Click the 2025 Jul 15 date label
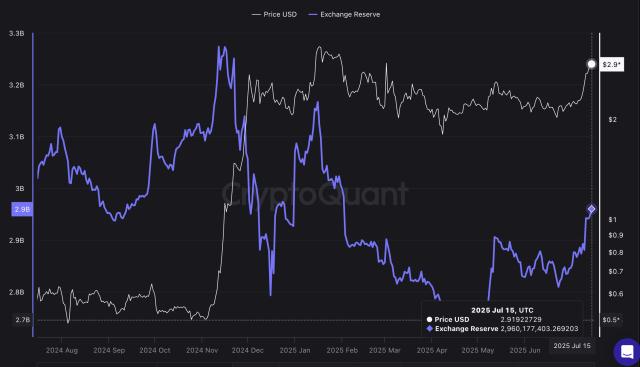Screen dimensions: 640x367 pyautogui.click(x=572, y=346)
